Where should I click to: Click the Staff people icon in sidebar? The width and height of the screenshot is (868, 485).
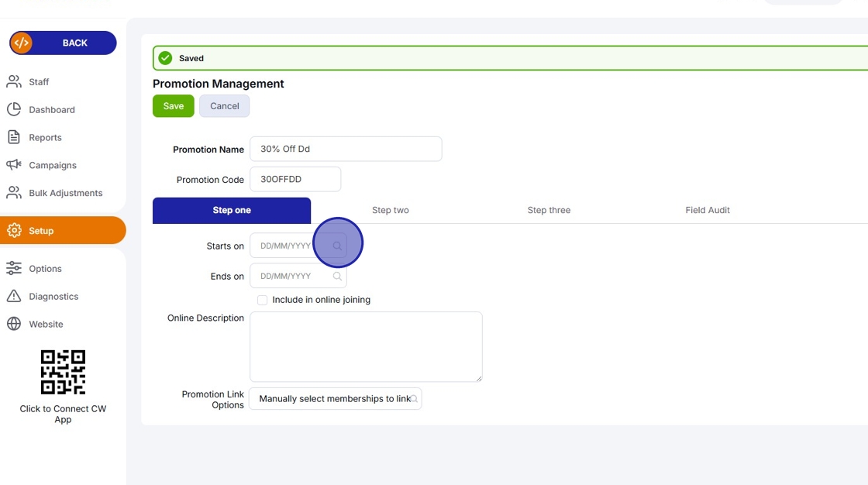[x=14, y=82]
